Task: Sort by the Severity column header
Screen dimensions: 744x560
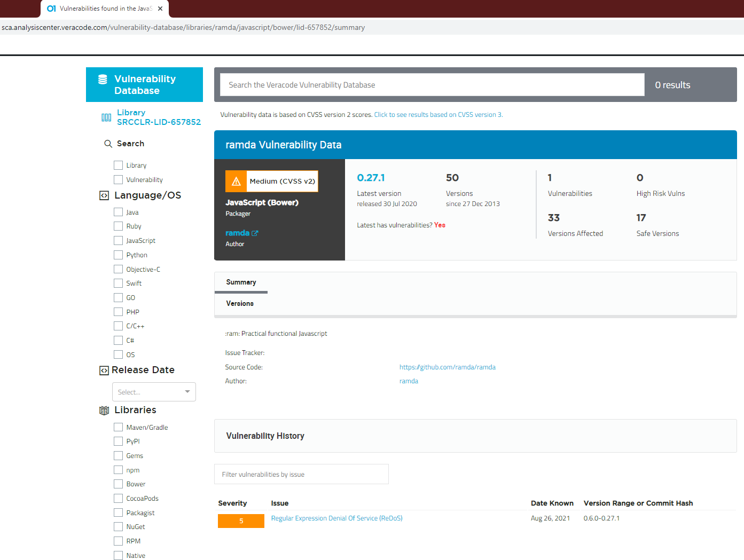Action: [x=232, y=503]
